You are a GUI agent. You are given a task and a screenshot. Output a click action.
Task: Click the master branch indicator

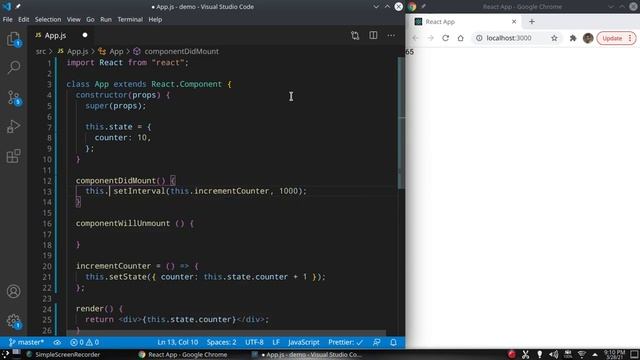[x=26, y=342]
